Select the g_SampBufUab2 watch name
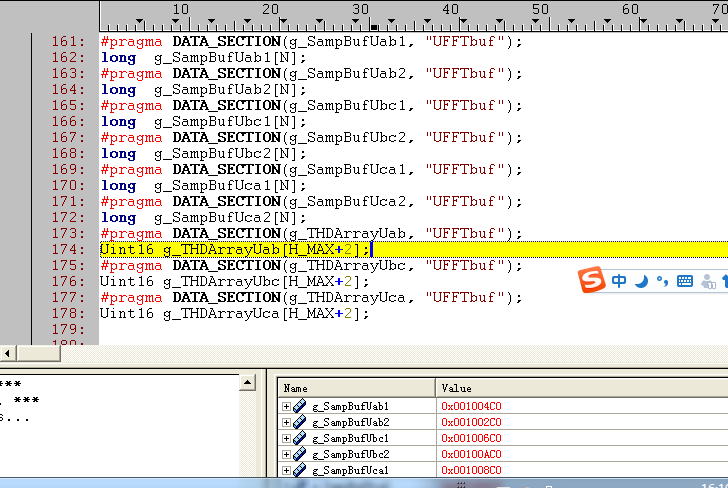728x488 pixels. [x=351, y=422]
